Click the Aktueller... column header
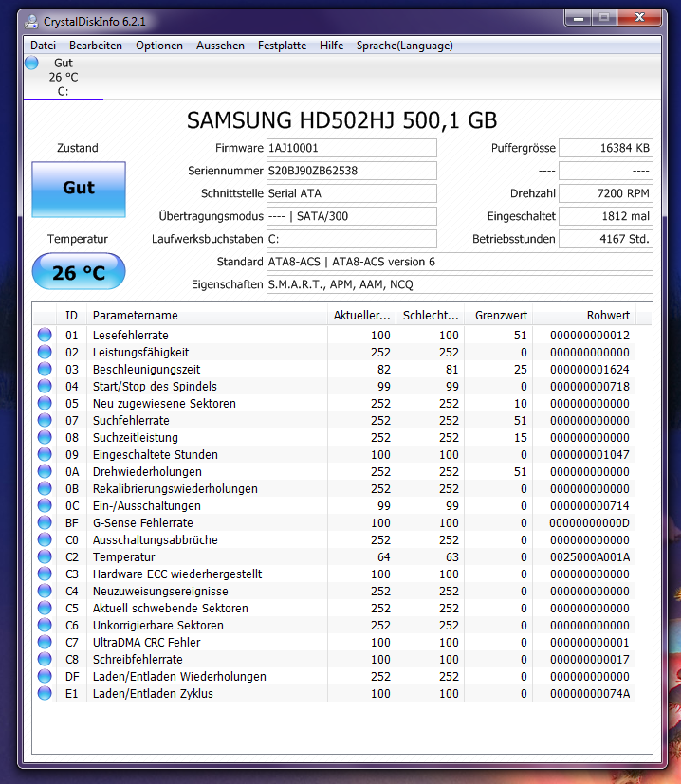681x784 pixels. tap(361, 316)
